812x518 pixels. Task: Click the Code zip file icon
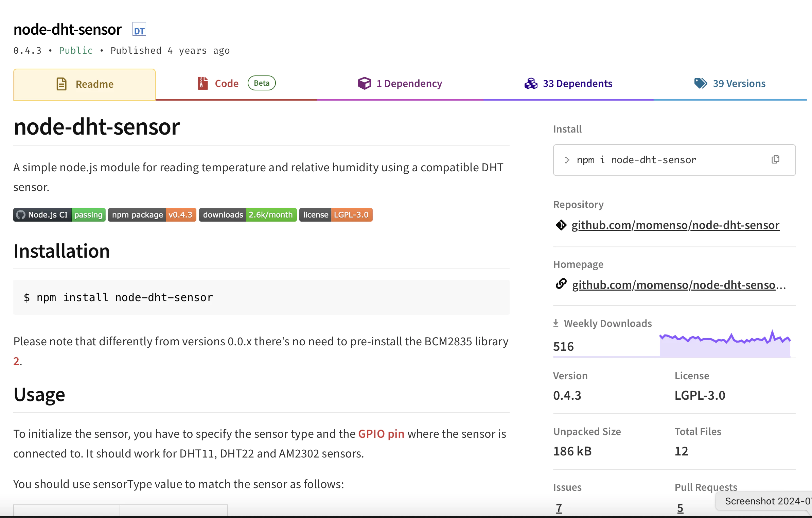pyautogui.click(x=202, y=83)
